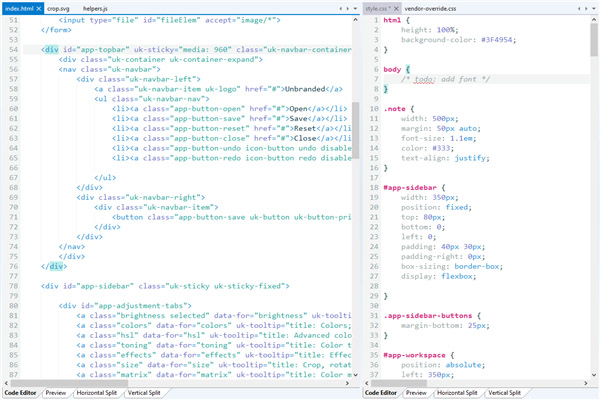600x400 pixels.
Task: Click left pane horizontal scroll right arrow
Action: tap(347, 383)
